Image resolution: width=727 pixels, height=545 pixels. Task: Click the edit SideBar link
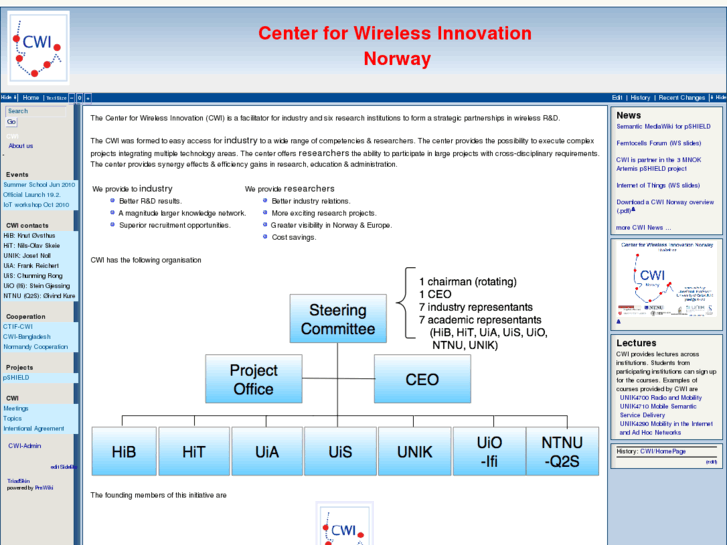tap(64, 467)
